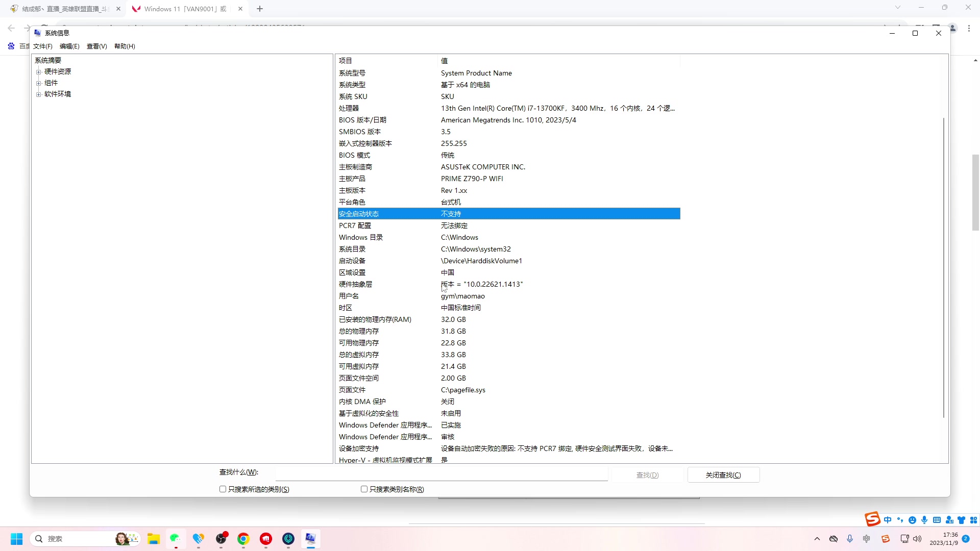Screen dimensions: 980x551
Task: Open the emoji panel on Sogou bar
Action: (912, 520)
